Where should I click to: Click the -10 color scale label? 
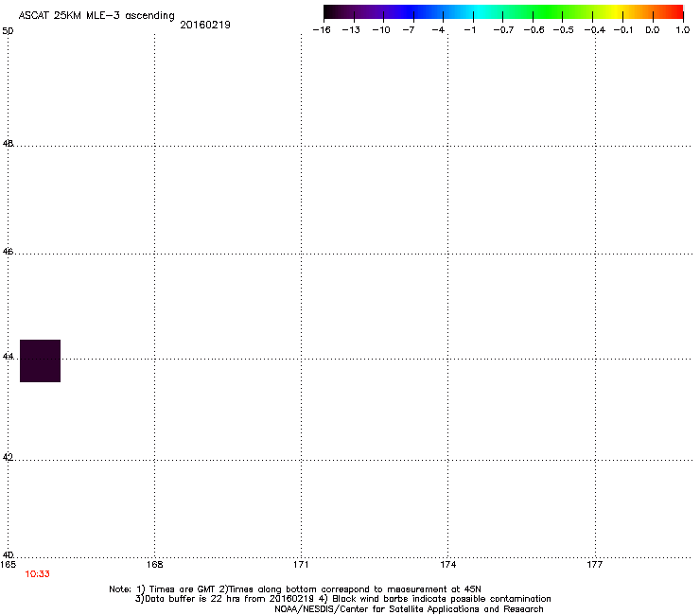pos(381,30)
